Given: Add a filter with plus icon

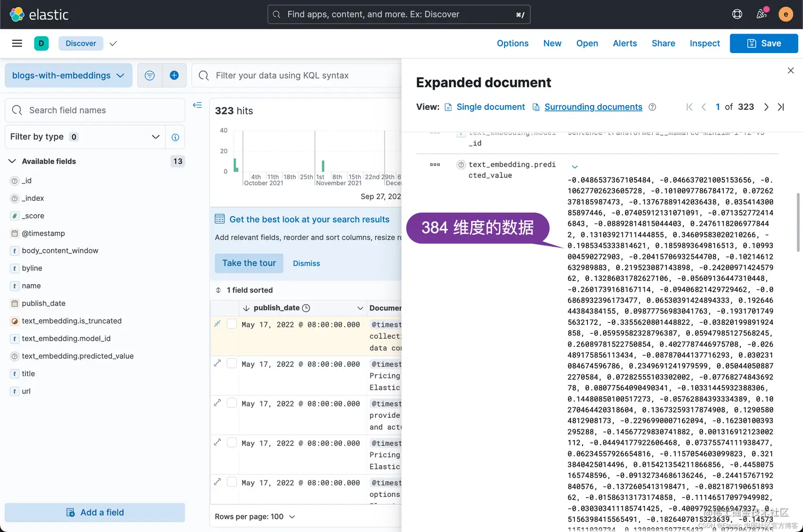Looking at the screenshot, I should coord(174,75).
